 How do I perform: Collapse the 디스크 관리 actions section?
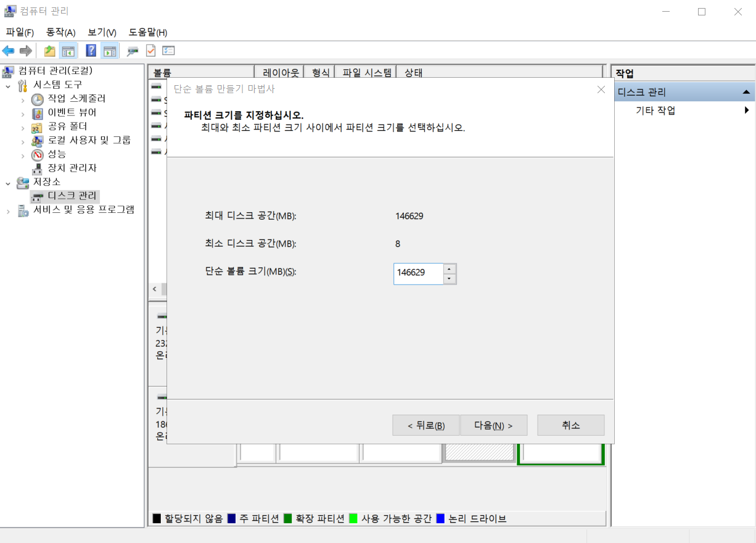(x=746, y=91)
